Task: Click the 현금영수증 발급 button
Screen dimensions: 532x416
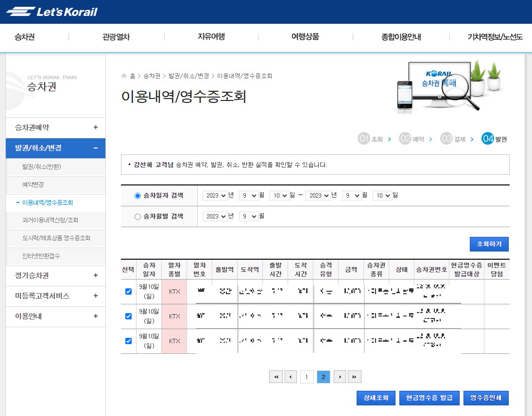Action: (x=429, y=398)
